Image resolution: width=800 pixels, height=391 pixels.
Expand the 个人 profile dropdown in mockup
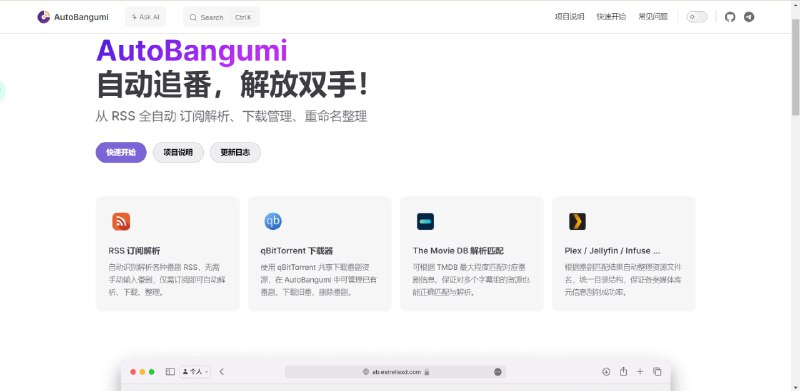(195, 372)
